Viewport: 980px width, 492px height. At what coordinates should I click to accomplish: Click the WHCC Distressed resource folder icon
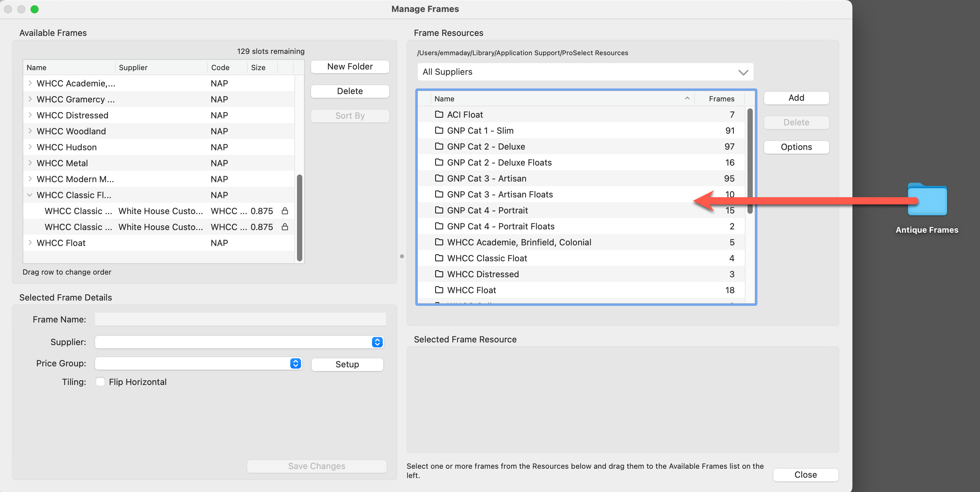(x=439, y=274)
